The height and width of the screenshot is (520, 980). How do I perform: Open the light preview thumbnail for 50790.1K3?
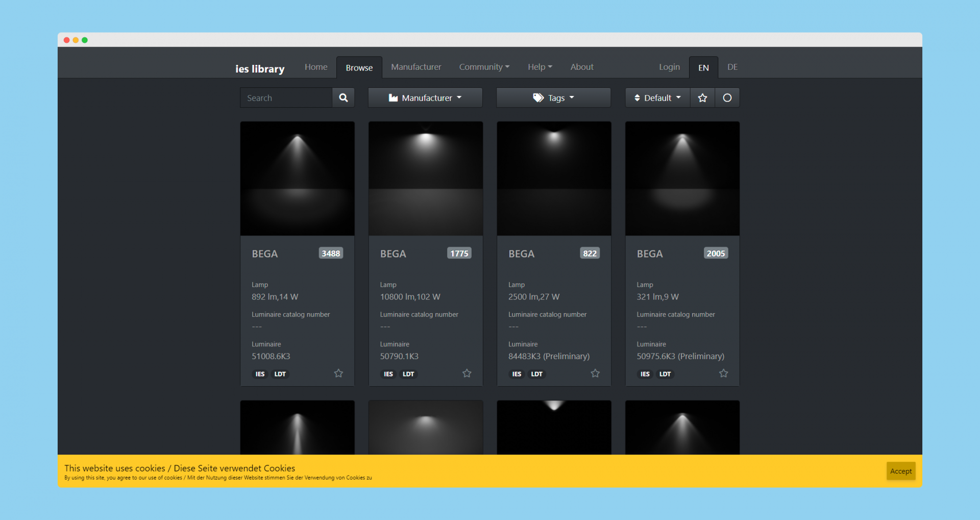pos(426,178)
